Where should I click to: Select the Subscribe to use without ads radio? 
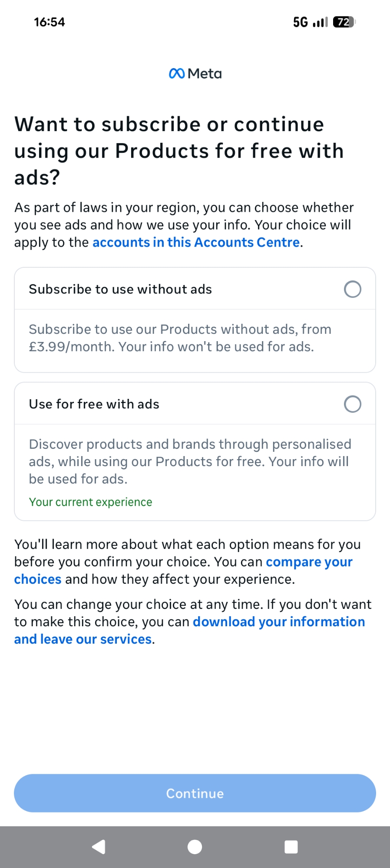352,289
